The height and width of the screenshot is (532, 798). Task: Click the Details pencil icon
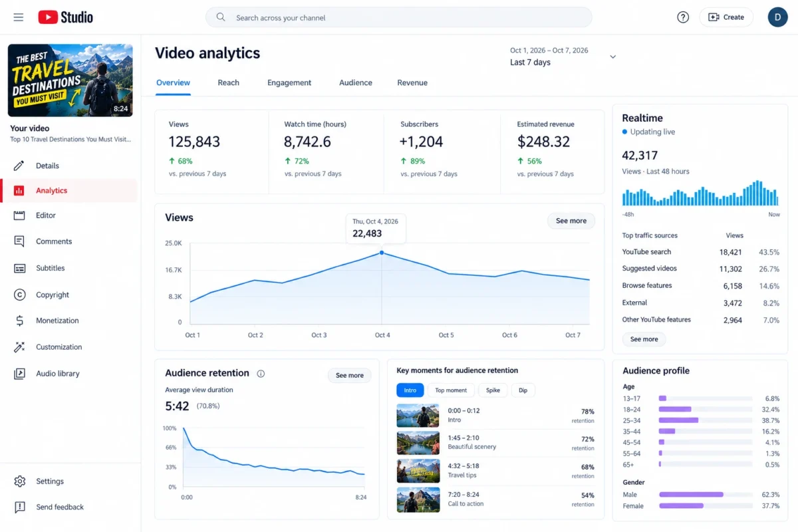tap(19, 166)
